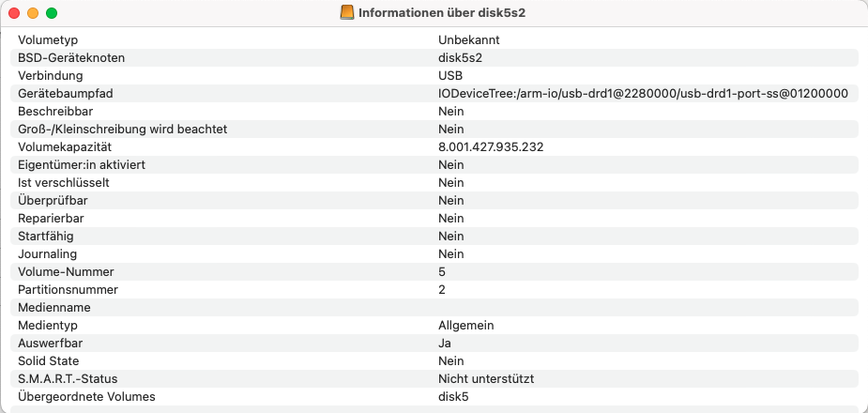Minimize the information window with yellow button

(33, 13)
